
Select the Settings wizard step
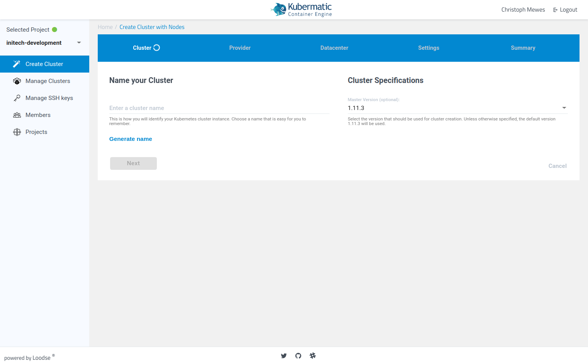coord(428,48)
